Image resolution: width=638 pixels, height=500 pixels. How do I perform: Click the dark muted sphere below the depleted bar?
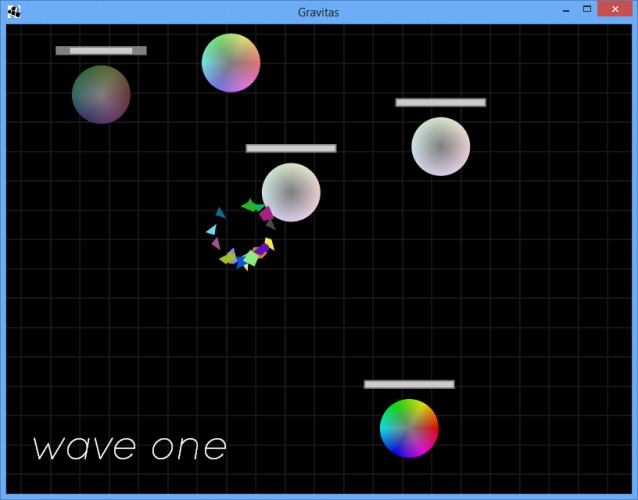pos(101,94)
